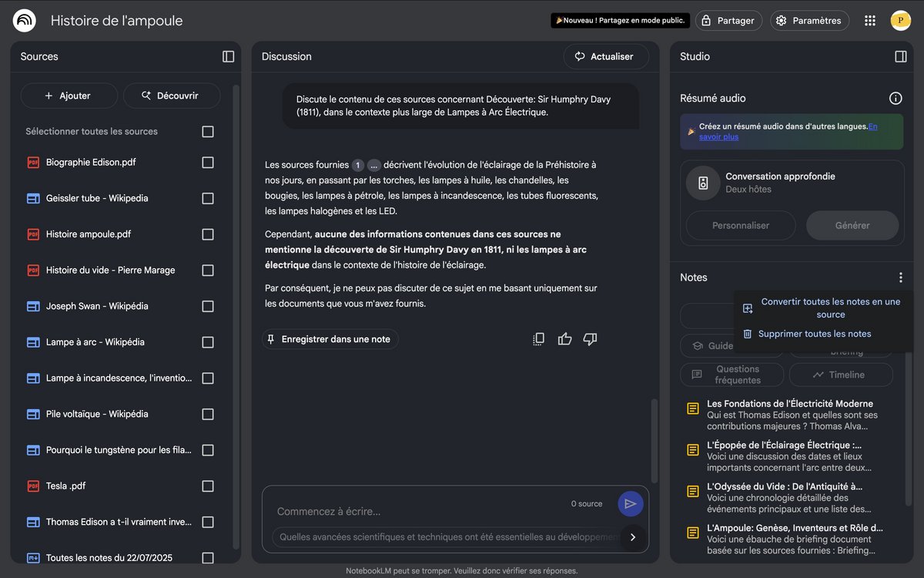This screenshot has height=578, width=924.
Task: Check the Thomas Edison a t-il vraiment source
Action: [x=208, y=522]
